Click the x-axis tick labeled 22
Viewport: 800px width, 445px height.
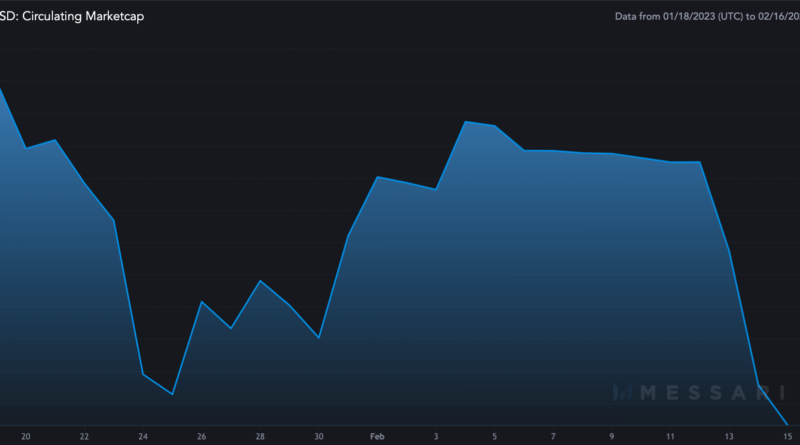pyautogui.click(x=84, y=436)
